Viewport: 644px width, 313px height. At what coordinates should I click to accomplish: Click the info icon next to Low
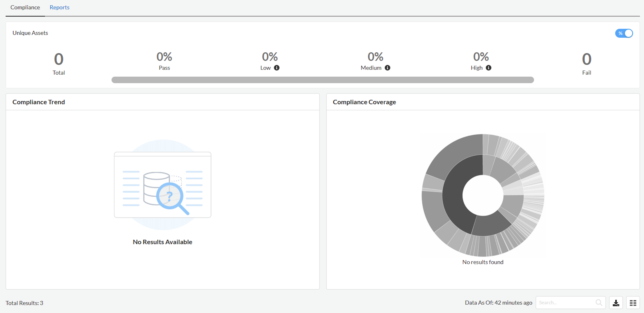(277, 68)
